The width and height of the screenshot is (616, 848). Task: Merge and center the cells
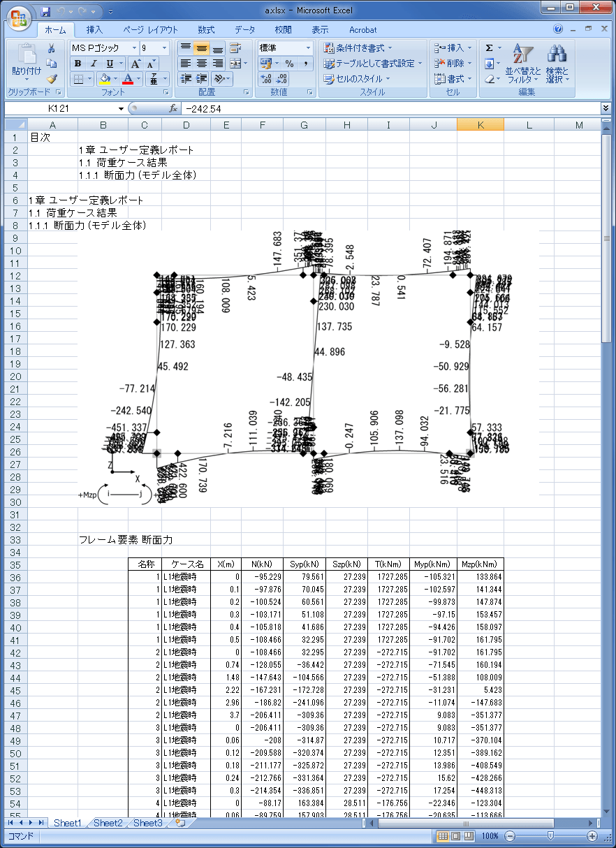235,64
